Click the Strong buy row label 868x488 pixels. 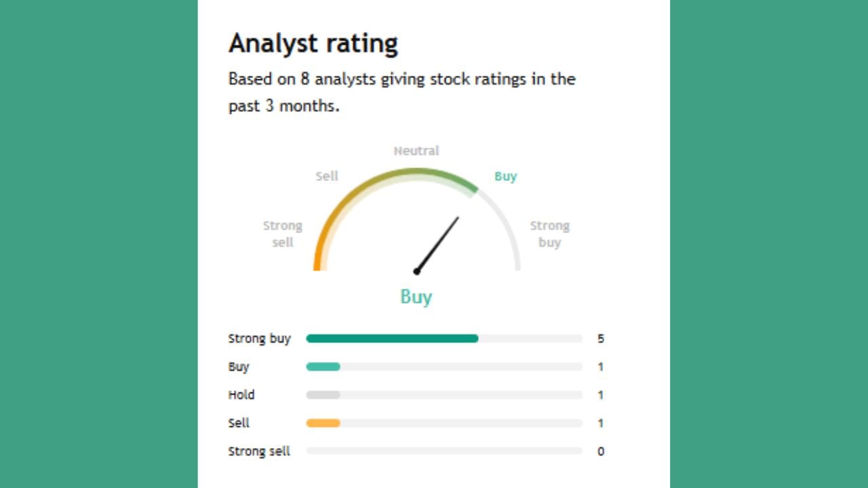point(259,338)
